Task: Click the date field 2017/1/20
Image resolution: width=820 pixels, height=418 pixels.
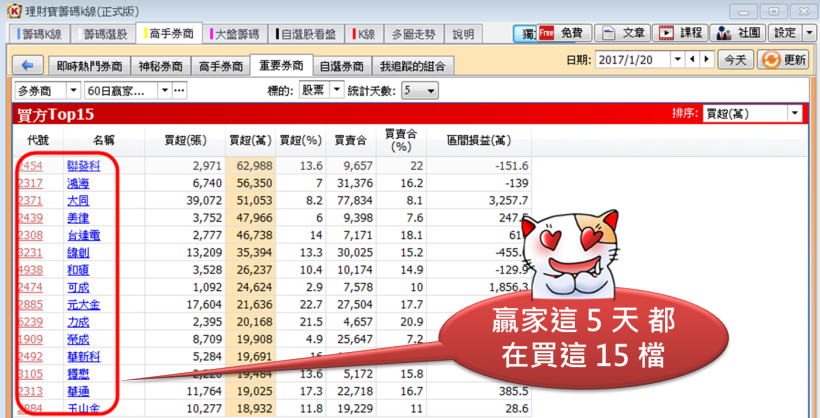Action: coord(632,60)
